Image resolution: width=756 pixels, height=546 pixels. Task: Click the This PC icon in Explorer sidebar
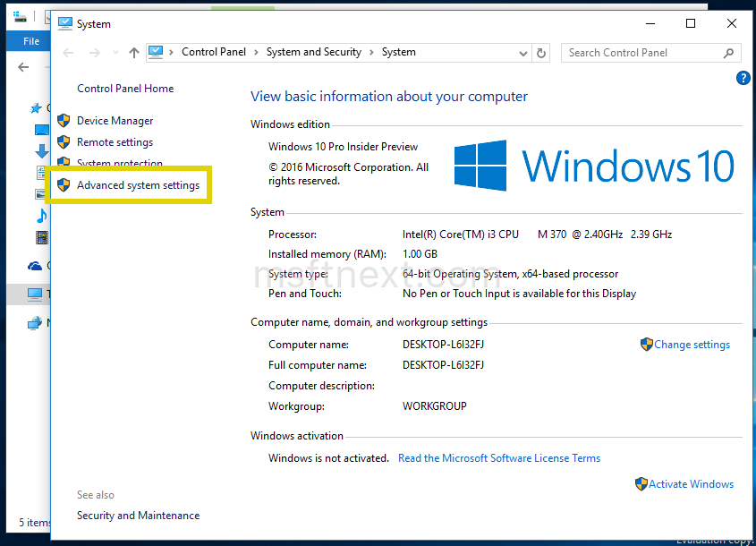[x=36, y=294]
